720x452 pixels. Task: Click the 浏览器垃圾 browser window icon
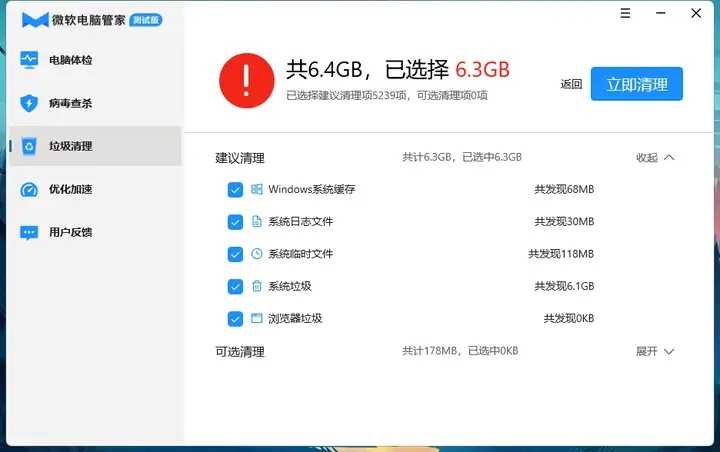pyautogui.click(x=257, y=318)
